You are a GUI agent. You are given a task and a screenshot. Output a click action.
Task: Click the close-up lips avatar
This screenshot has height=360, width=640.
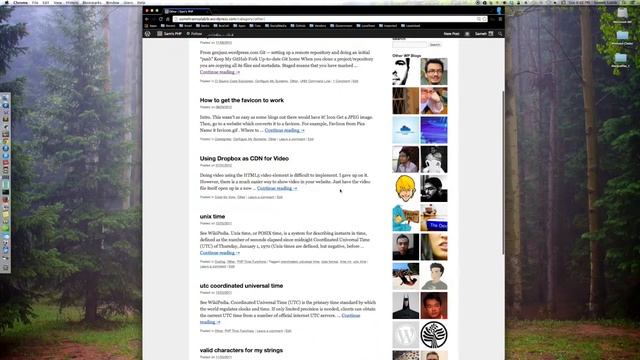[434, 247]
